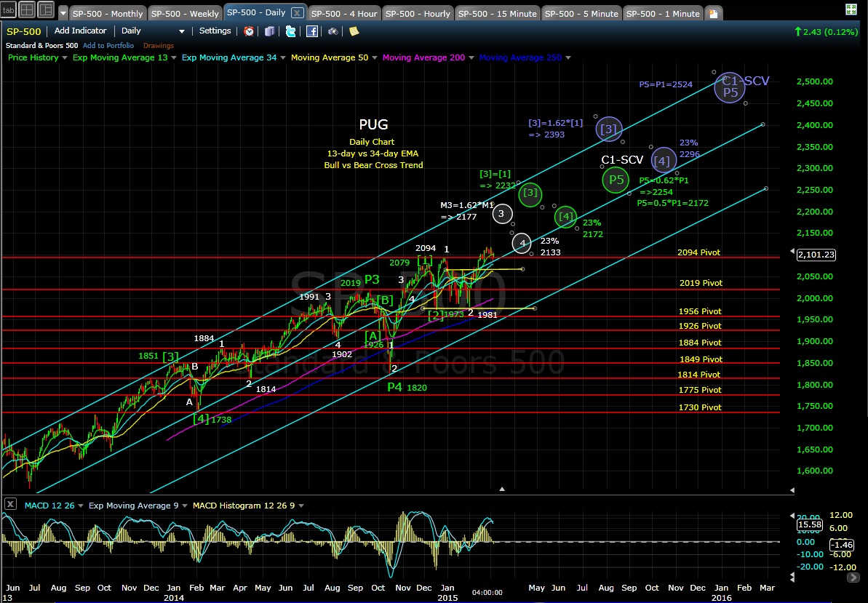
Task: Click the green fullscreen expand icon
Action: click(x=851, y=9)
